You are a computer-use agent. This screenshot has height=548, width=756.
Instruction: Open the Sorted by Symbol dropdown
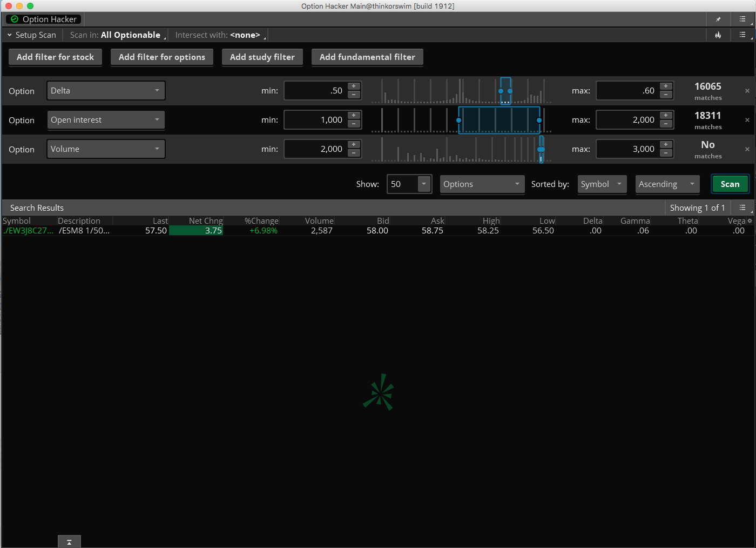pos(602,184)
